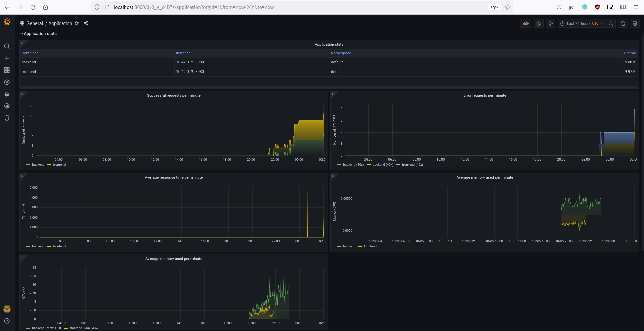Show info for Successful requests panel

(22, 94)
